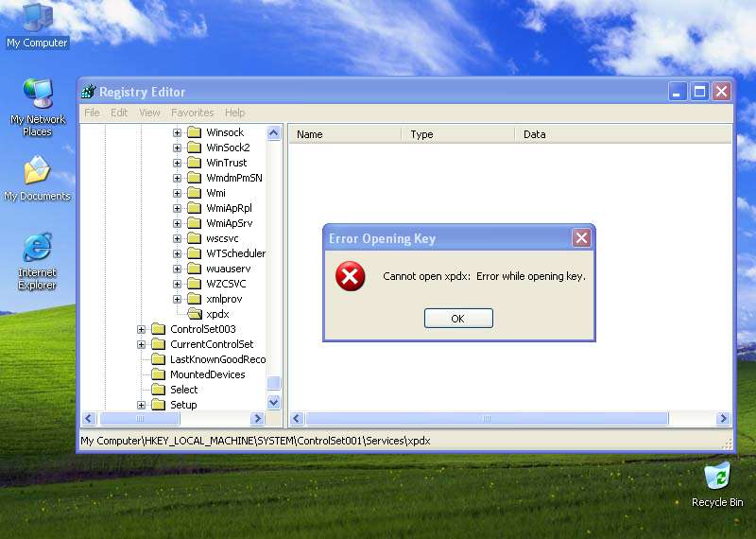Viewport: 756px width, 539px height.
Task: Select the ControlSet003 folder icon
Action: coord(158,329)
